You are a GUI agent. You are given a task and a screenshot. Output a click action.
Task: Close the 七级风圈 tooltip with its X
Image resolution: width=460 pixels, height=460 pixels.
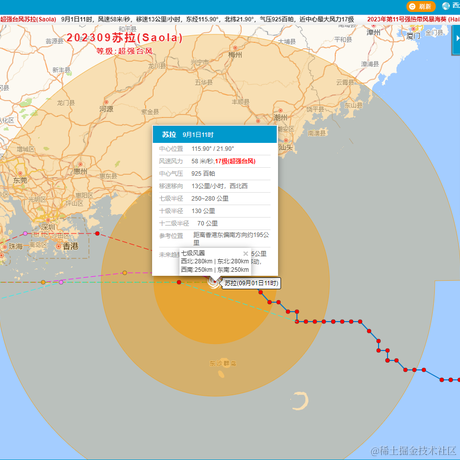[x=245, y=254]
